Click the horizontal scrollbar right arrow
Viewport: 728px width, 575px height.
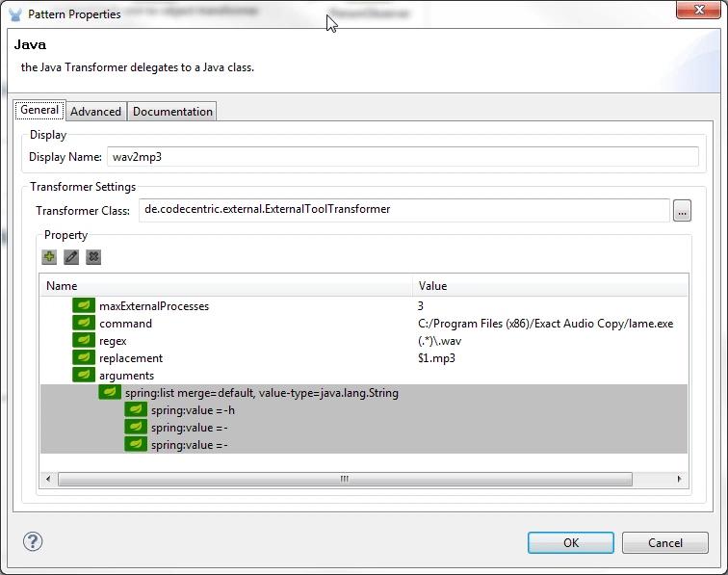pyautogui.click(x=679, y=480)
